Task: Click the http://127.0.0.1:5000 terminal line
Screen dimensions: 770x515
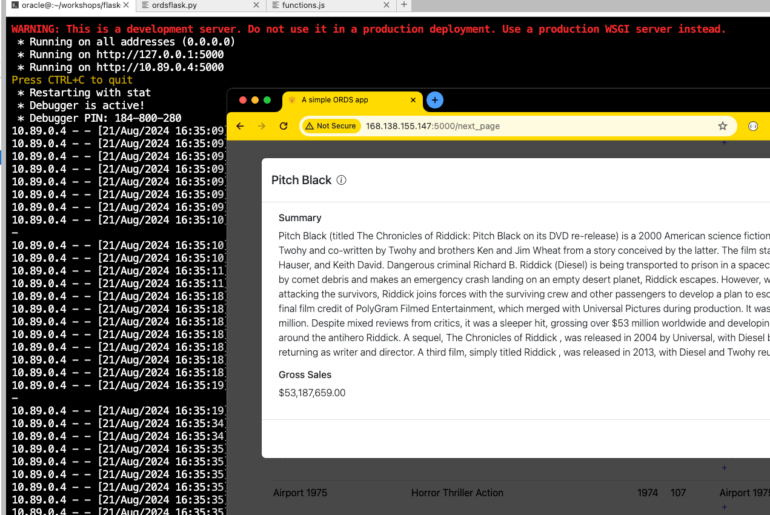Action: coord(120,54)
